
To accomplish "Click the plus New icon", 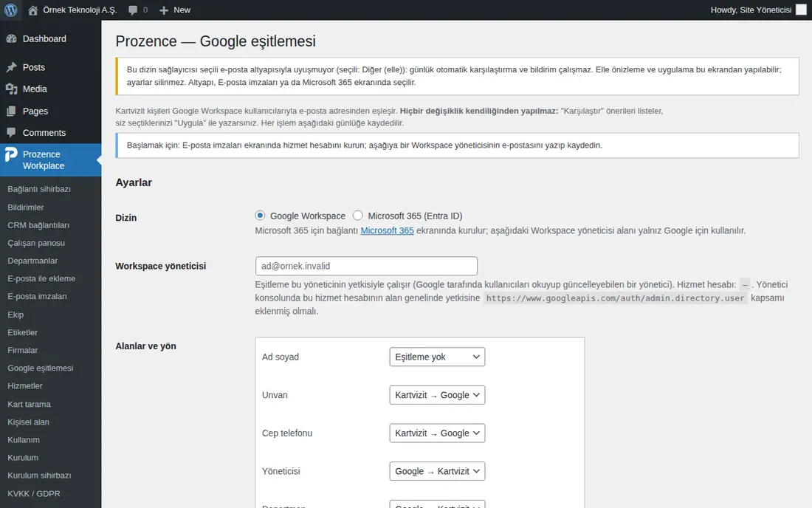I will [164, 10].
